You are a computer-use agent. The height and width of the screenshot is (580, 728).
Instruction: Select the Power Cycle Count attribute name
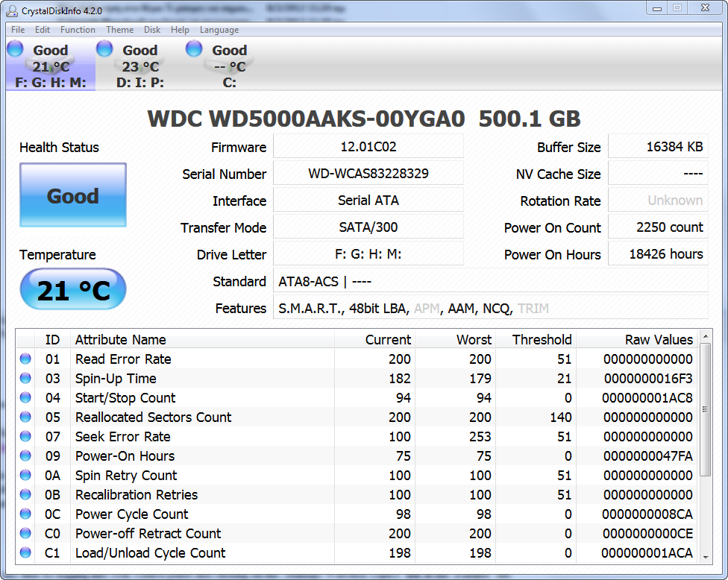click(x=131, y=514)
